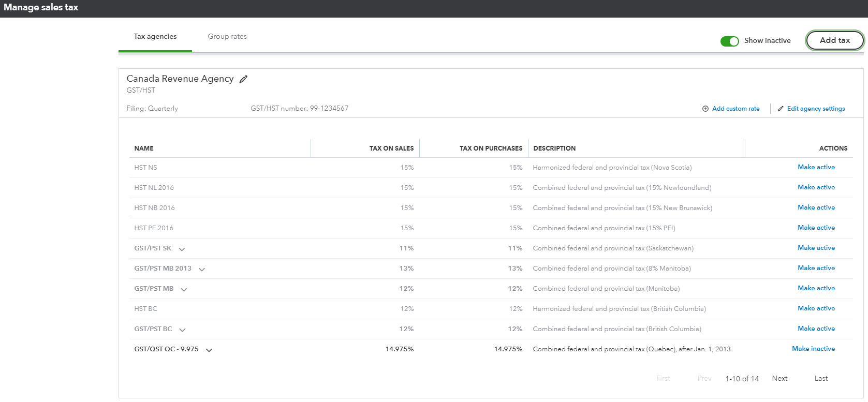Click the NAME column header
Screen dimensions: 868x402
(144, 148)
